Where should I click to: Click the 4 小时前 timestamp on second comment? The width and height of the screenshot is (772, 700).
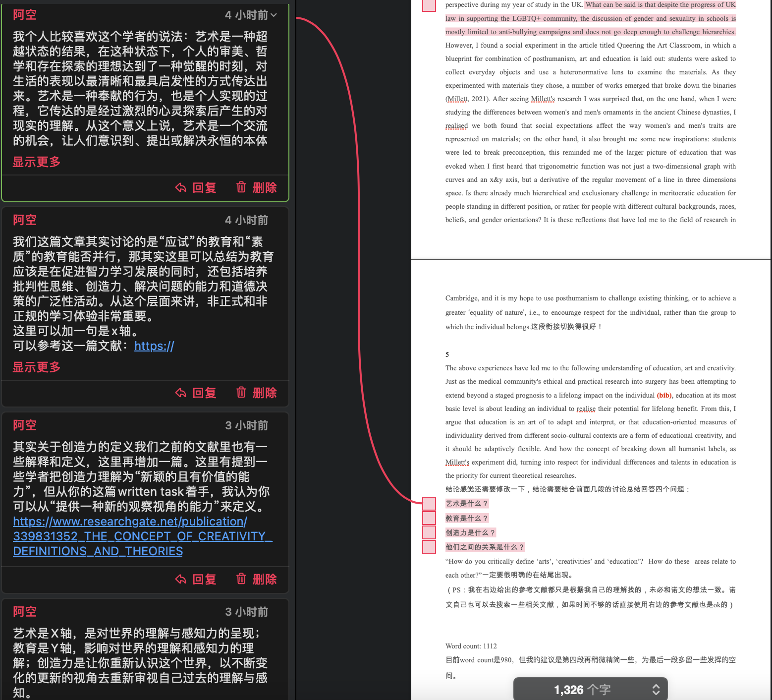pos(247,220)
